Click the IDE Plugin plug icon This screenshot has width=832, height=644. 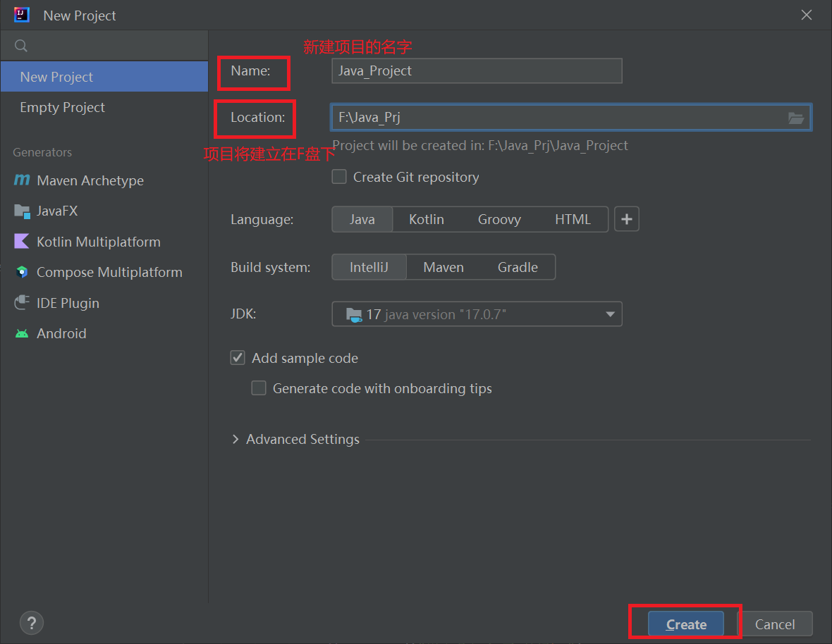point(22,303)
